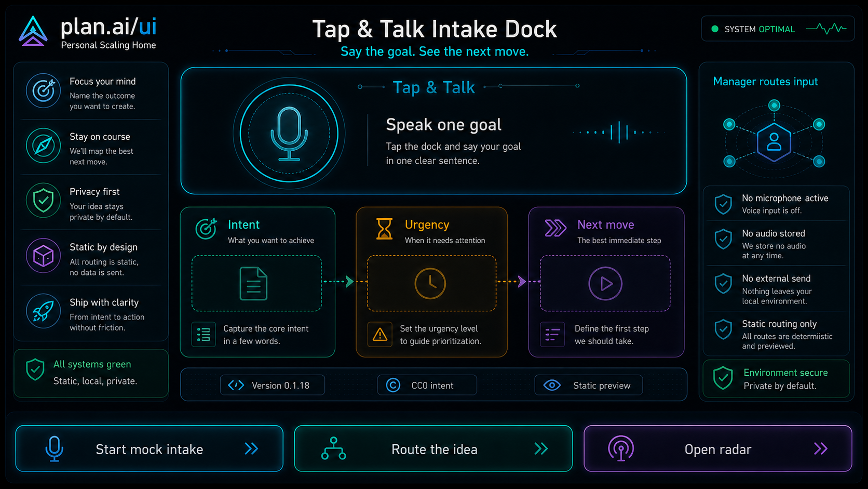Click the Ship with clarity rocket icon

[x=44, y=311]
